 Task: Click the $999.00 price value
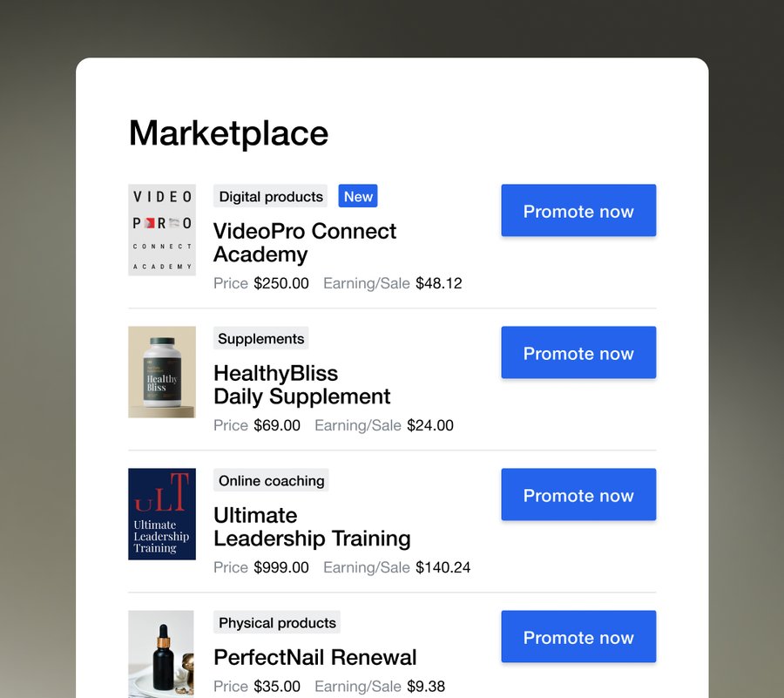[x=281, y=567]
